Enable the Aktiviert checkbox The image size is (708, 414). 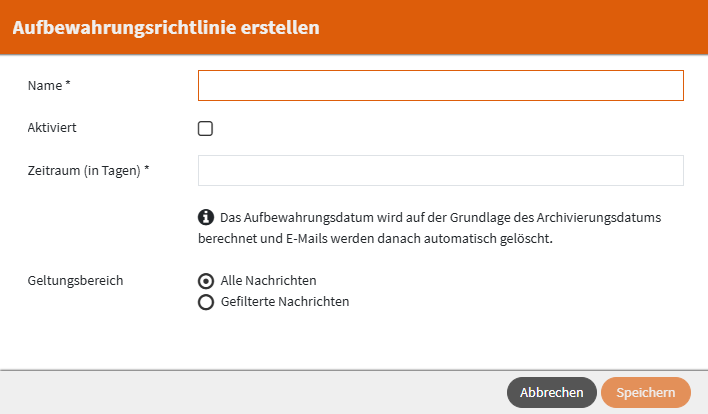pos(206,128)
